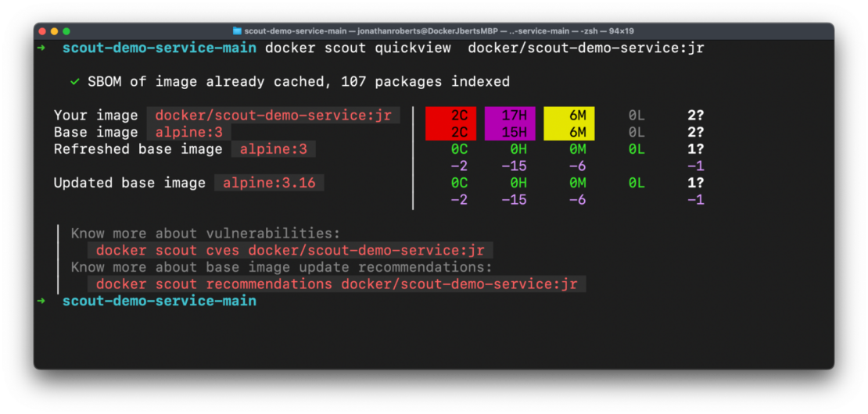The image size is (868, 414).
Task: Maximize the terminal with the green button
Action: pyautogui.click(x=66, y=31)
